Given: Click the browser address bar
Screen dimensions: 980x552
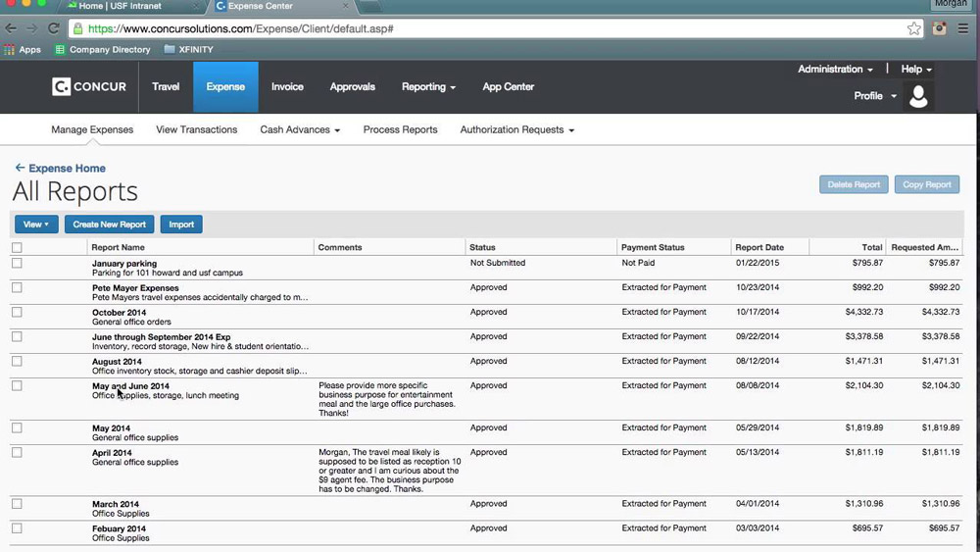Looking at the screenshot, I should coord(490,28).
